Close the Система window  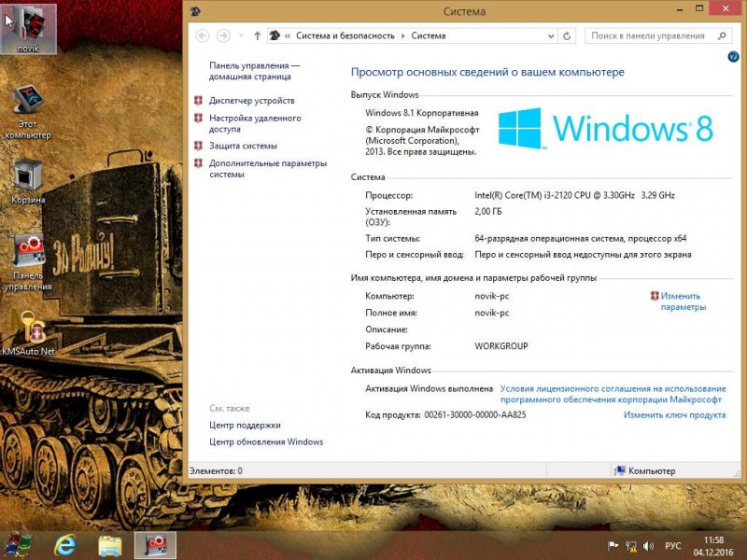point(726,8)
